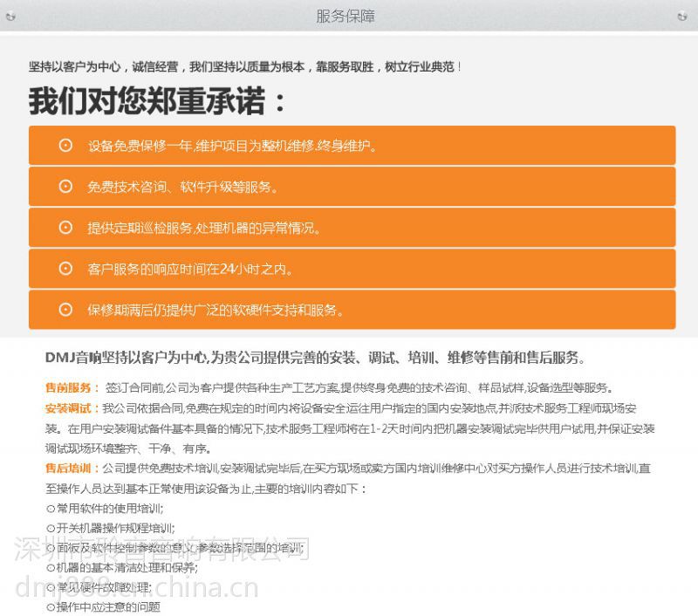Click the right screw icon in header bar

[x=682, y=16]
